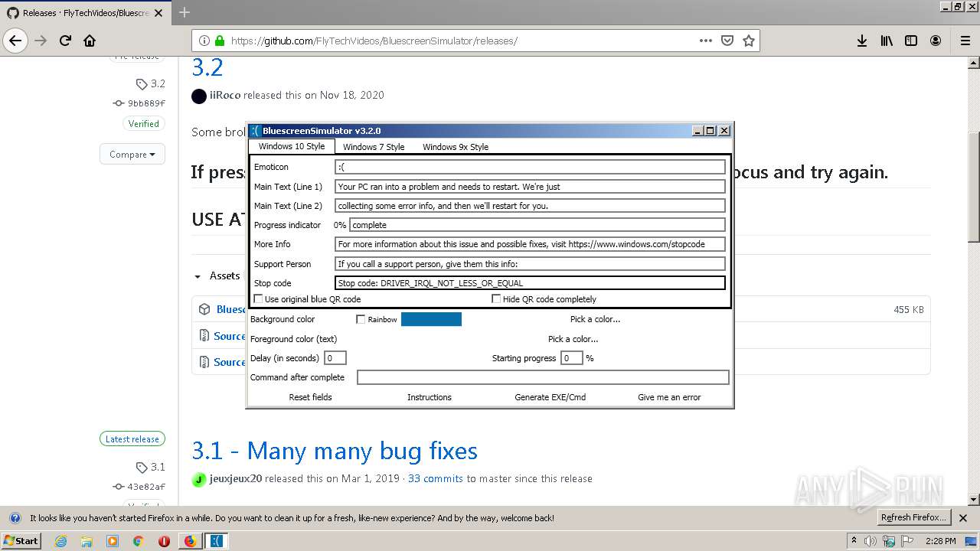
Task: Show hidden tray icons arrow
Action: (x=854, y=541)
